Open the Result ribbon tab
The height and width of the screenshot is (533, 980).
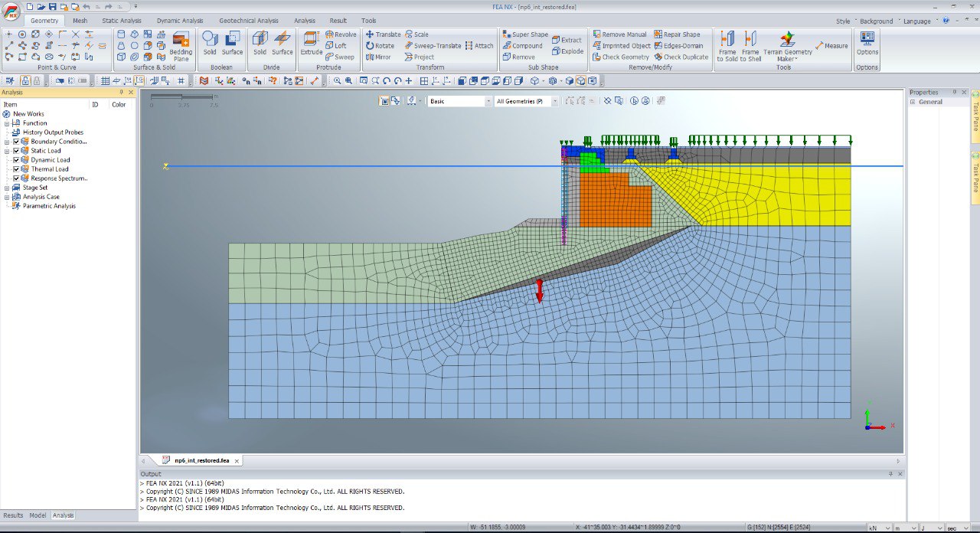(x=338, y=21)
